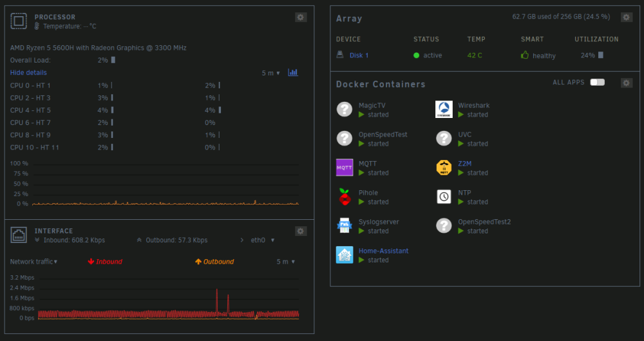
Task: Click the SMART healthy thumbs-up icon
Action: [x=524, y=55]
